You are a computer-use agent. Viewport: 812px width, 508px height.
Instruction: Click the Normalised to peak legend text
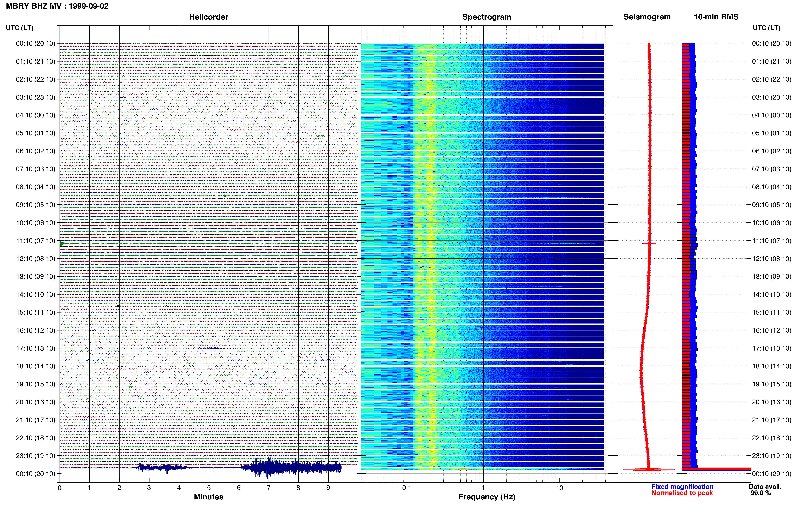(x=682, y=493)
